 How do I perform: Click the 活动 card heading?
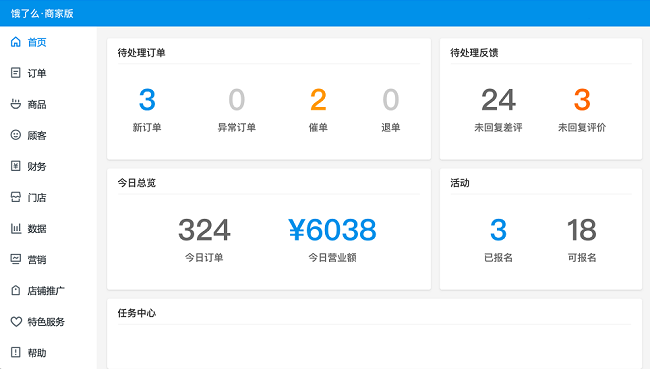460,183
